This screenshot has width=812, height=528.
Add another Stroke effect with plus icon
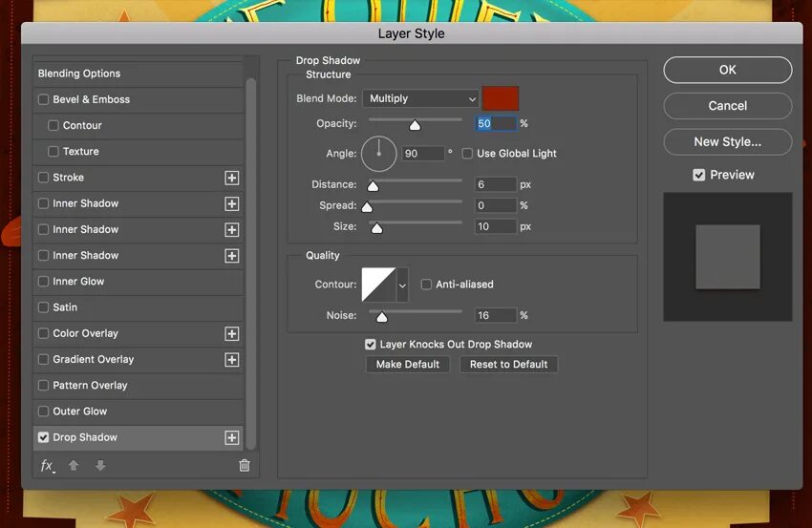click(x=231, y=178)
